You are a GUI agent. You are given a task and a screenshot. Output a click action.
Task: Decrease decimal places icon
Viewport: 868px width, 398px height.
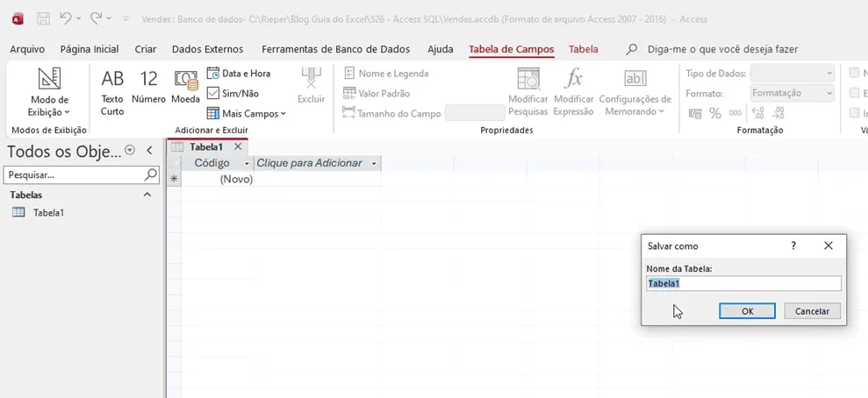click(778, 113)
